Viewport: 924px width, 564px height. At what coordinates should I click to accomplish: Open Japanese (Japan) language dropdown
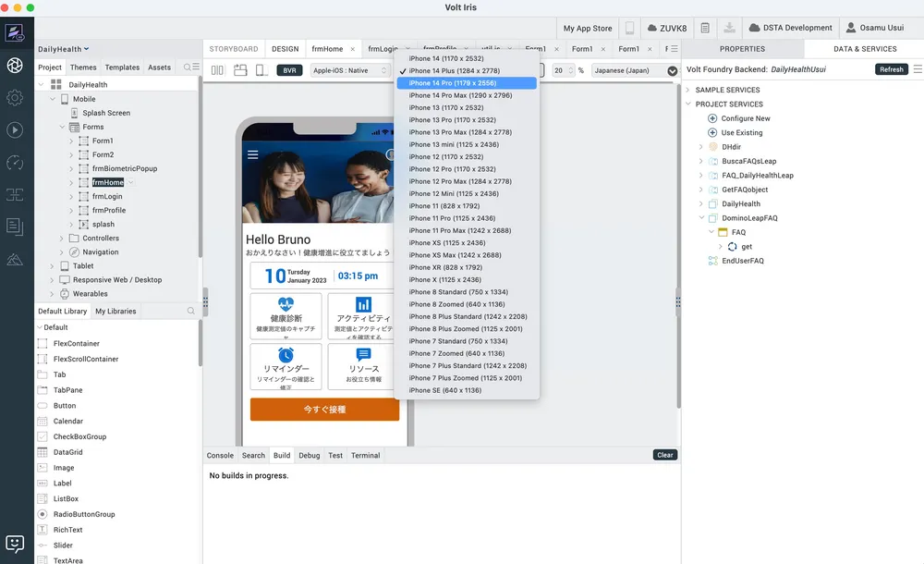click(635, 70)
